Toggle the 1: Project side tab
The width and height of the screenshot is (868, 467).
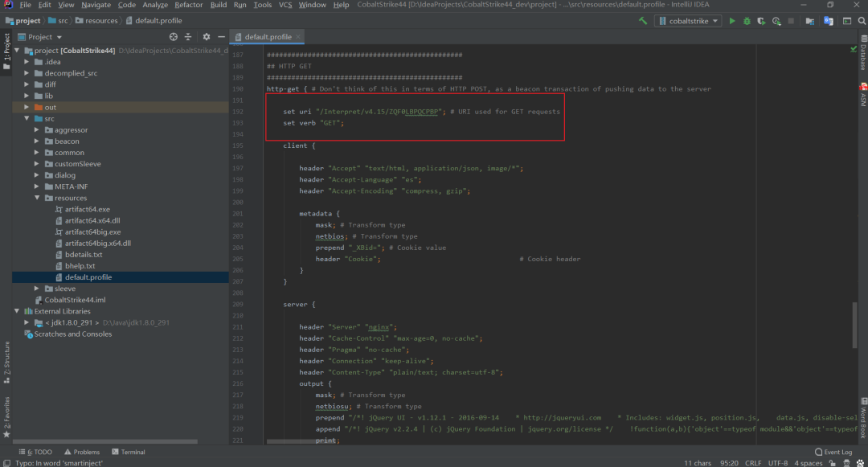pyautogui.click(x=6, y=51)
